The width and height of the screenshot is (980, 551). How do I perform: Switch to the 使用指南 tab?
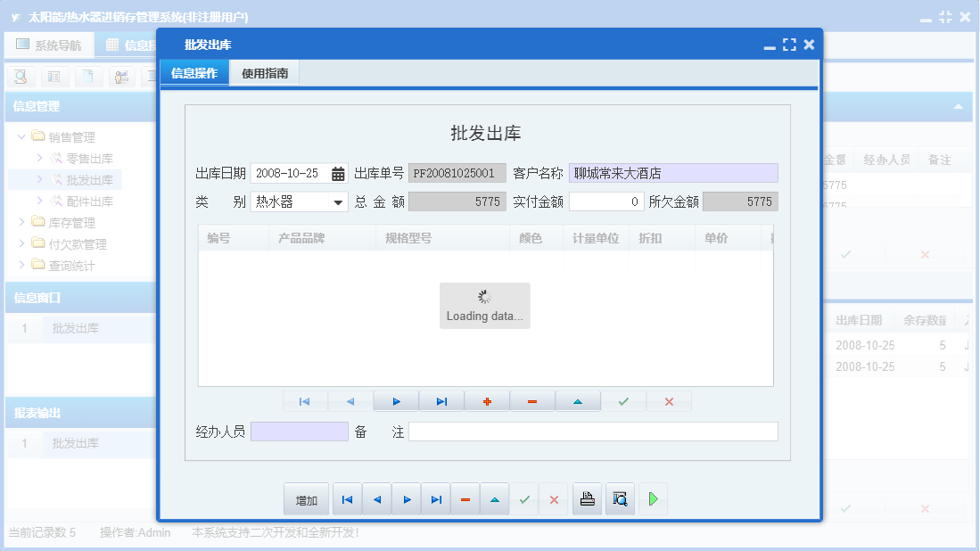tap(265, 73)
